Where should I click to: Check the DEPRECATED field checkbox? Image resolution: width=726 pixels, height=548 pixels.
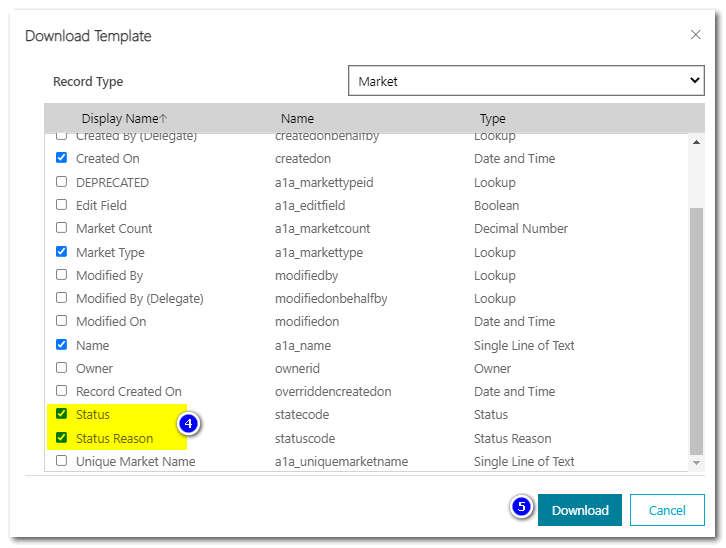[62, 182]
